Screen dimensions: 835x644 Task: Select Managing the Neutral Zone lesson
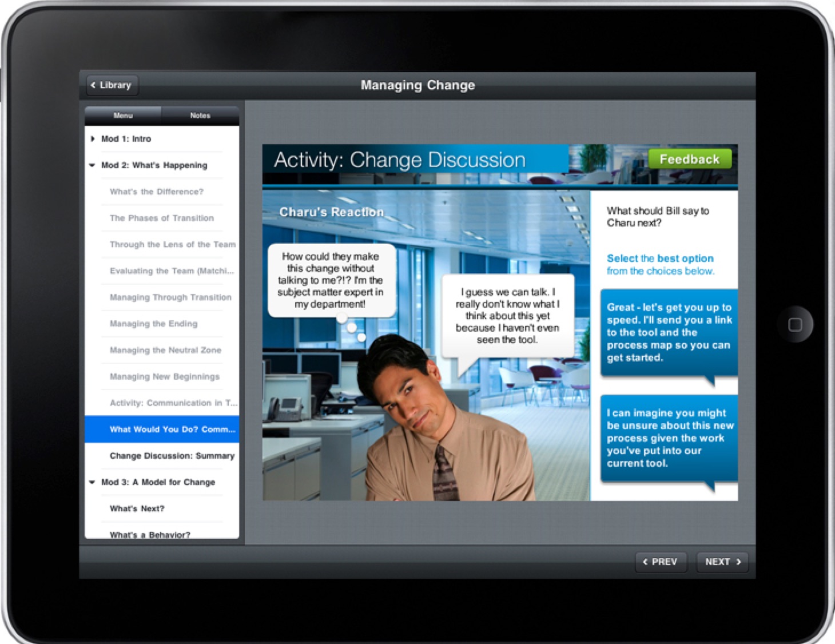click(x=162, y=350)
